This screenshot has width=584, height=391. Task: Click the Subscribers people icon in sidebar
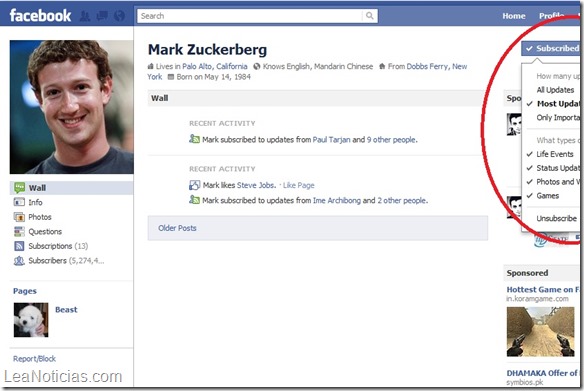[19, 261]
